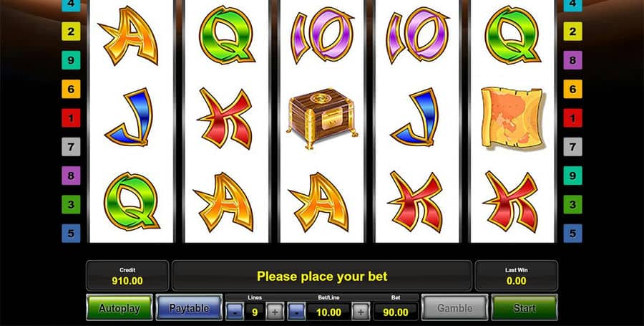This screenshot has width=644, height=326.
Task: Click the yellow payline 2 marker on left
Action: pos(71,32)
